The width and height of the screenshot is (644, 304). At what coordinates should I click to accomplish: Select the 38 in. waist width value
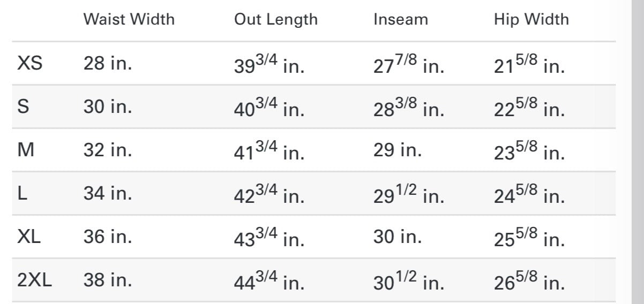107,280
